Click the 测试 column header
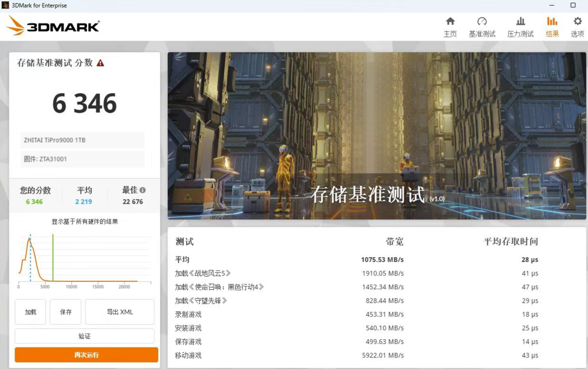Image resolution: width=588 pixels, height=369 pixels. (184, 241)
